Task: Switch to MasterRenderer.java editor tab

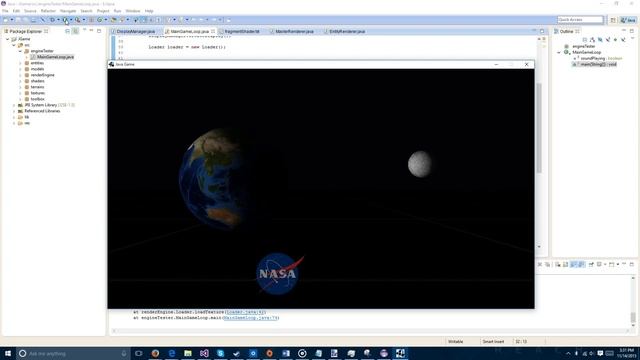Action: (294, 31)
